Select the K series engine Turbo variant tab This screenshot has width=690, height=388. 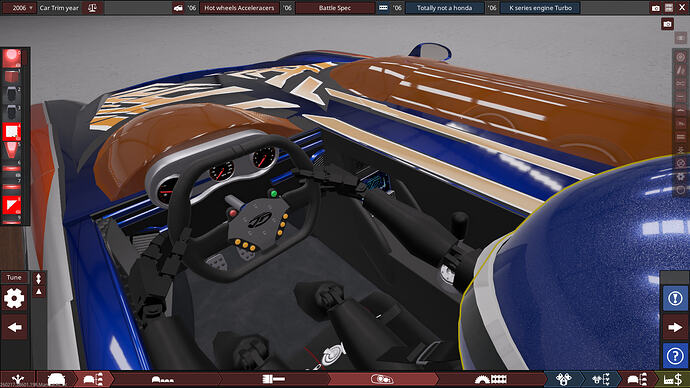[540, 8]
